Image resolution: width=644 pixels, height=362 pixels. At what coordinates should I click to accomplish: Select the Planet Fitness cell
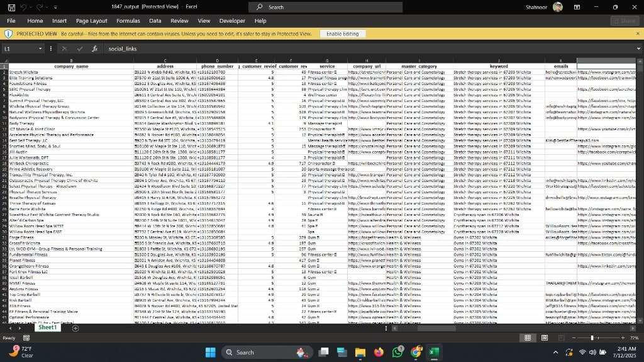[71, 261]
